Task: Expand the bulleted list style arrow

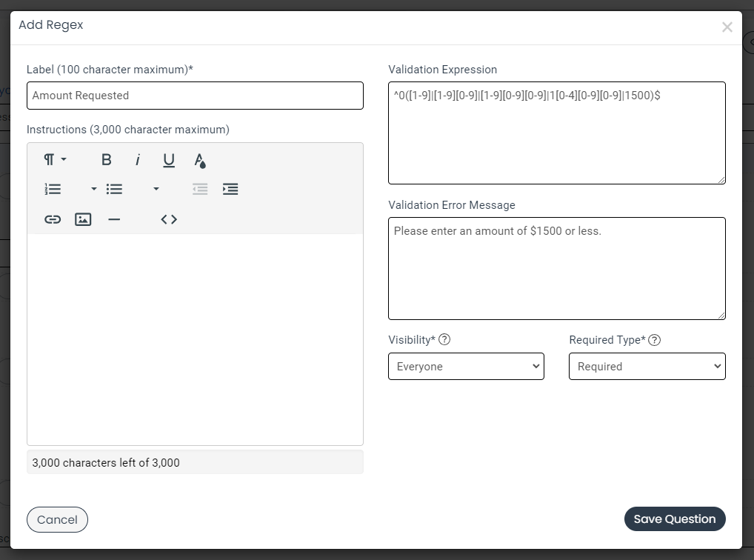Action: click(156, 190)
